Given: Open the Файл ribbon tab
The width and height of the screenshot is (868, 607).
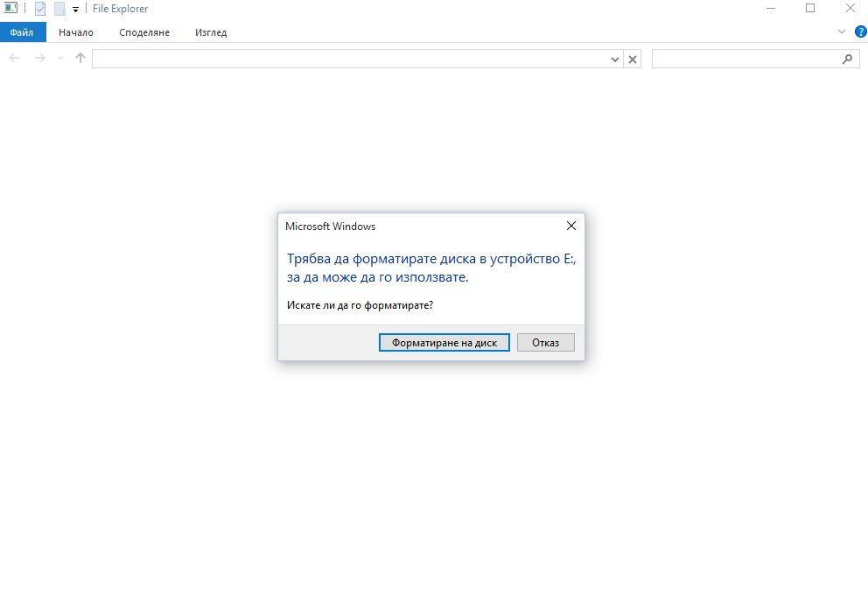Looking at the screenshot, I should click(23, 32).
